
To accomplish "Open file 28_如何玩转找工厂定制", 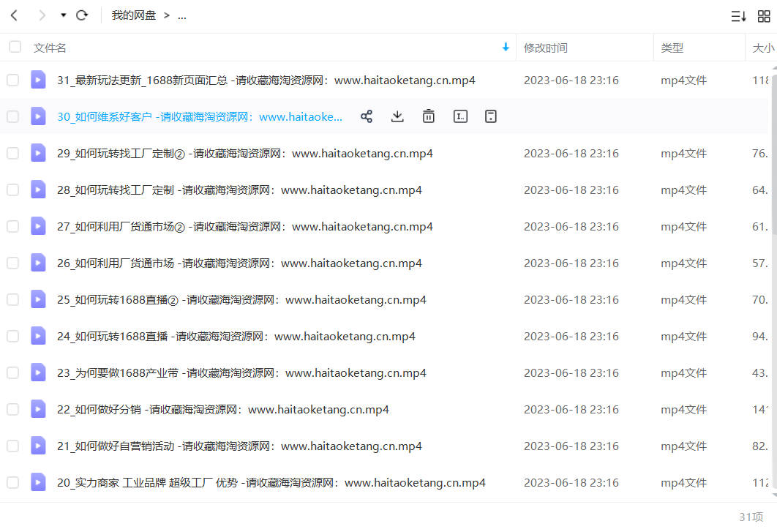I will click(239, 190).
